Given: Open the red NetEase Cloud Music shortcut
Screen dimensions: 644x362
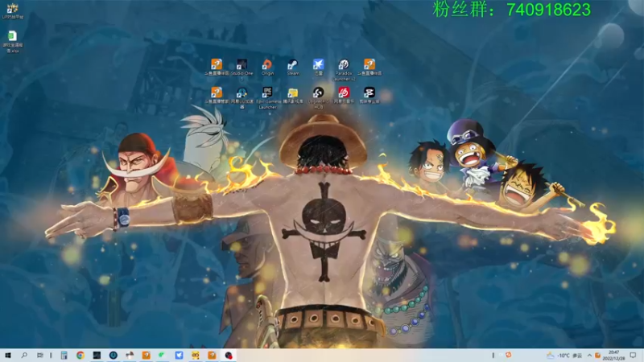Looking at the screenshot, I should pos(344,96).
